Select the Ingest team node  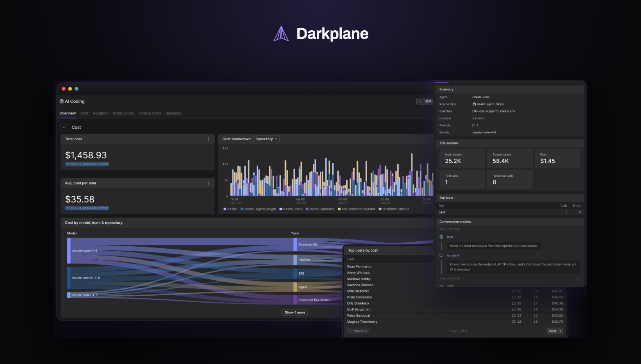click(x=295, y=287)
